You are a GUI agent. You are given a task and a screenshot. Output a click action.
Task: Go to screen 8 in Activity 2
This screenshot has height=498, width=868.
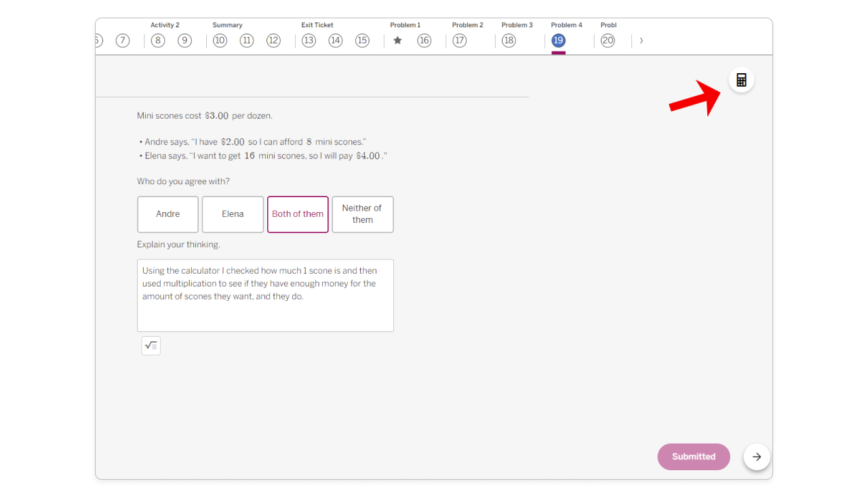(x=158, y=41)
